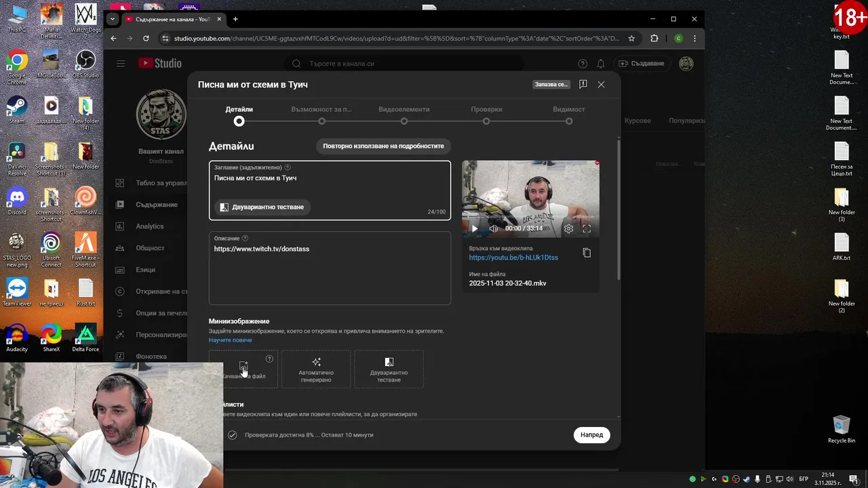
Task: Open the Научете повече link
Action: coord(230,340)
